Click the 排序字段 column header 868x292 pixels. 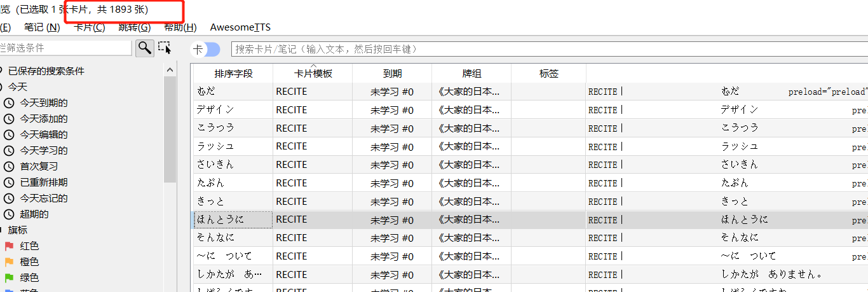pos(233,74)
